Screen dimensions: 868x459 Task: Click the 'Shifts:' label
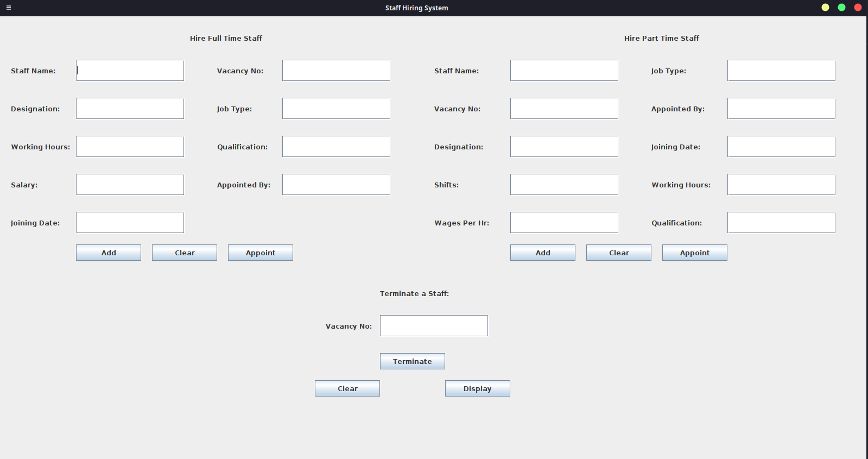coord(446,185)
